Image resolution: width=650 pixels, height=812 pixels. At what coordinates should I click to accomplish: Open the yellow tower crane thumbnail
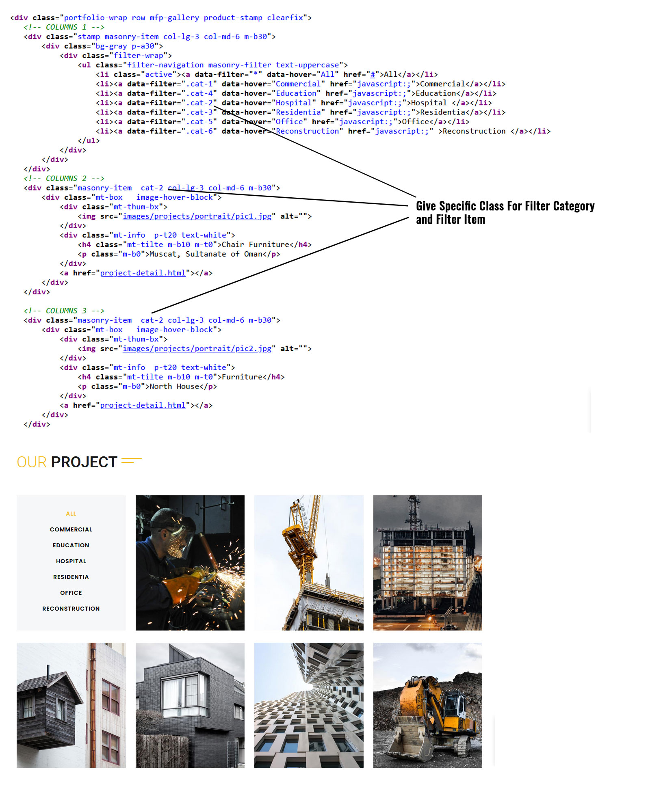(309, 563)
